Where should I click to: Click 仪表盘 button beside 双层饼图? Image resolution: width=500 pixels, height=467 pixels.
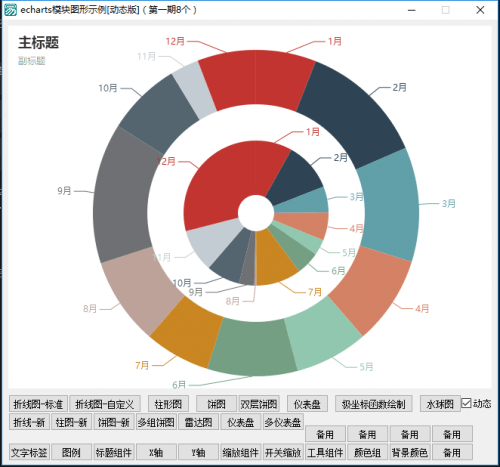coord(307,404)
